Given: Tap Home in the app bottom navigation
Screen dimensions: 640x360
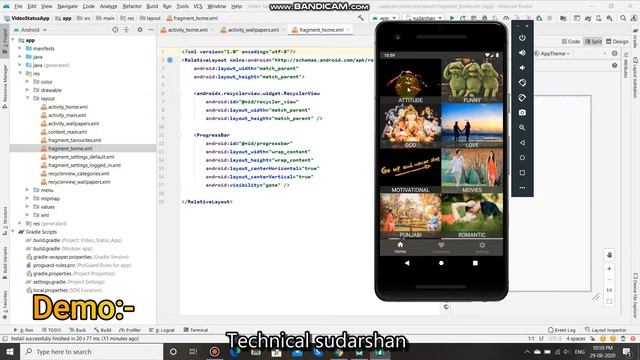Looking at the screenshot, I should point(400,247).
